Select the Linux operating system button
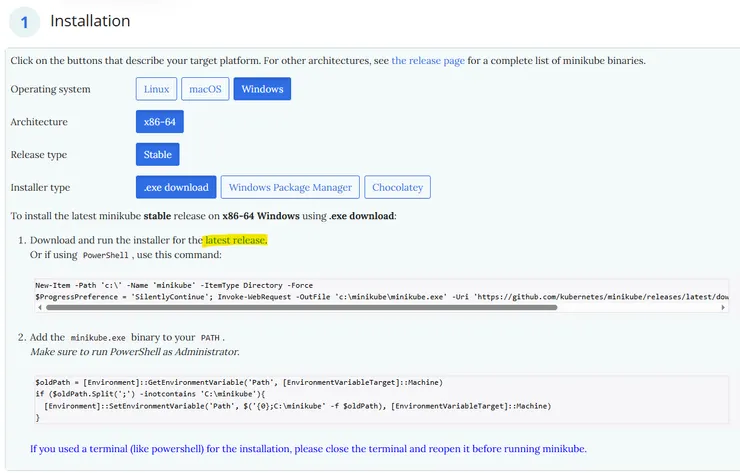The image size is (740, 473). 156,89
